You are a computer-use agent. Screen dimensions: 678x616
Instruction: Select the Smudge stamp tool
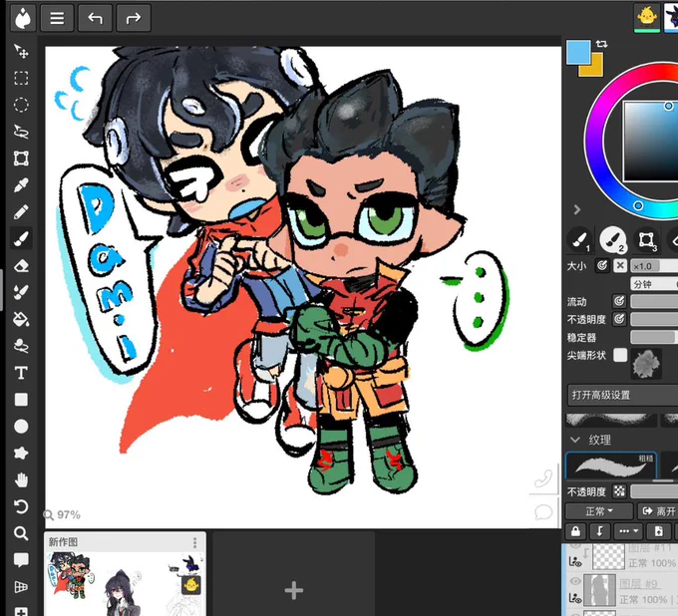pos(21,346)
